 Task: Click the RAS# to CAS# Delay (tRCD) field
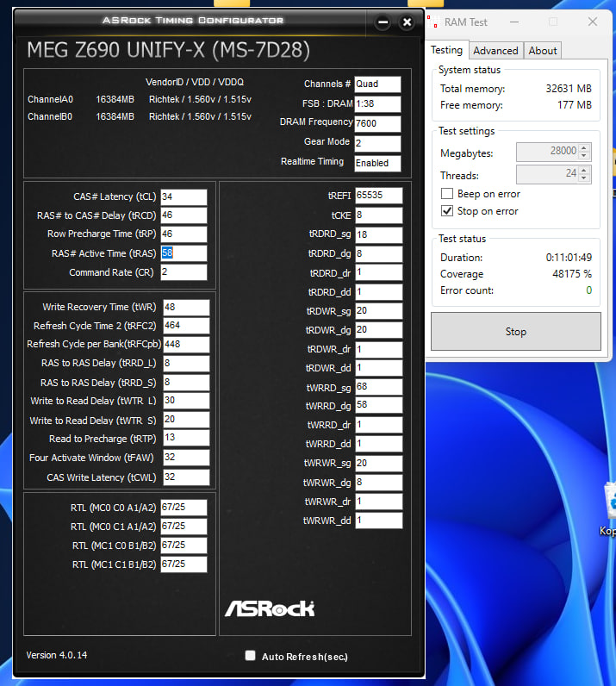point(184,215)
